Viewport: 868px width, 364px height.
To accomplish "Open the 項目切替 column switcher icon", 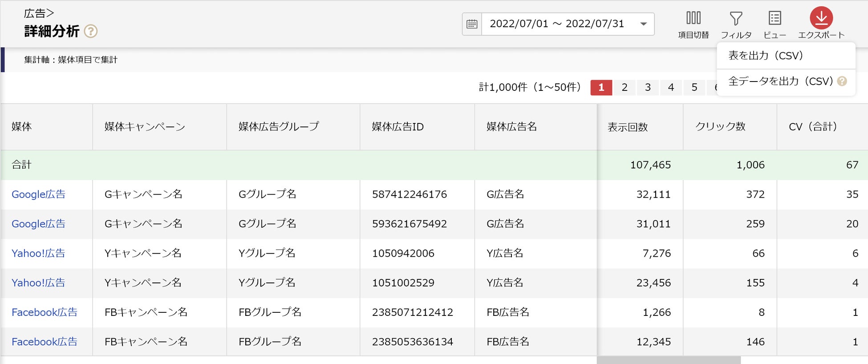I will pos(693,18).
